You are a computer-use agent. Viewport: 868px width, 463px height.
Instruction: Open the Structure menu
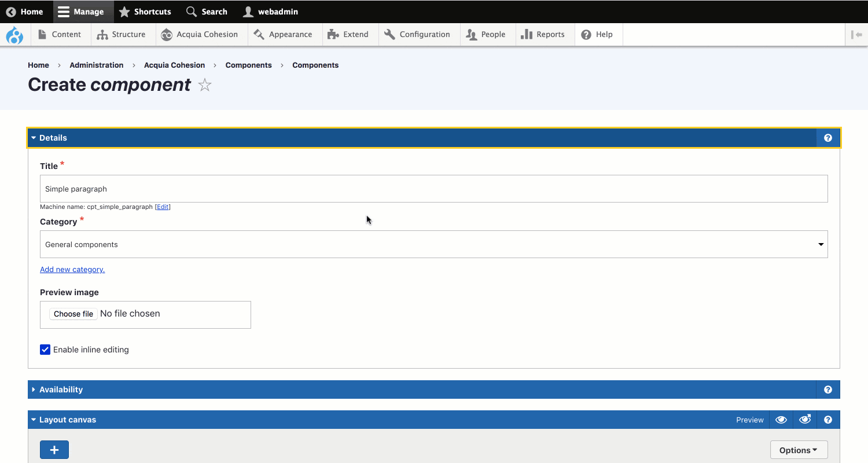click(121, 35)
